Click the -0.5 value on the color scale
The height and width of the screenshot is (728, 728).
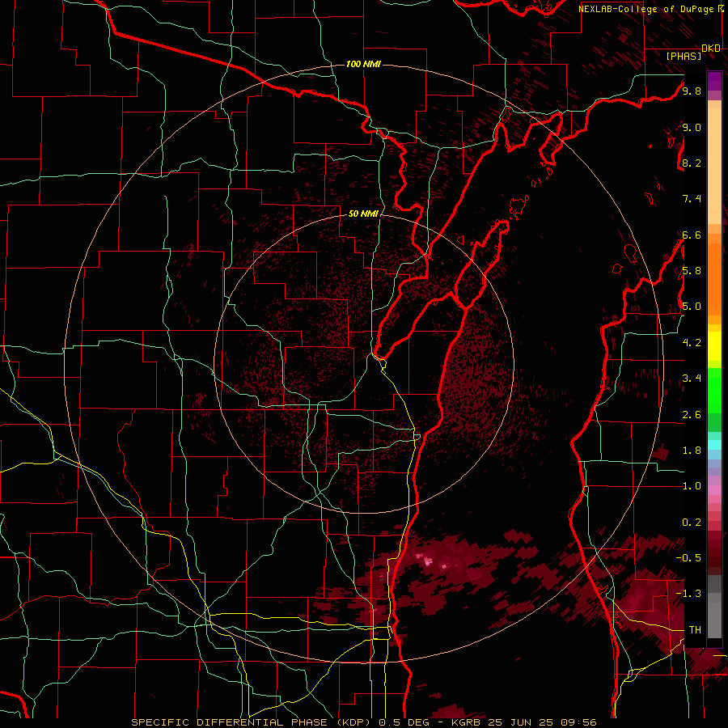(x=688, y=558)
